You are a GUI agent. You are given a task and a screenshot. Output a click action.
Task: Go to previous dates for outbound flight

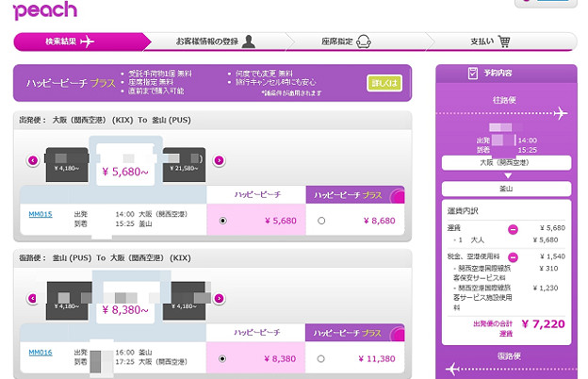click(x=33, y=160)
